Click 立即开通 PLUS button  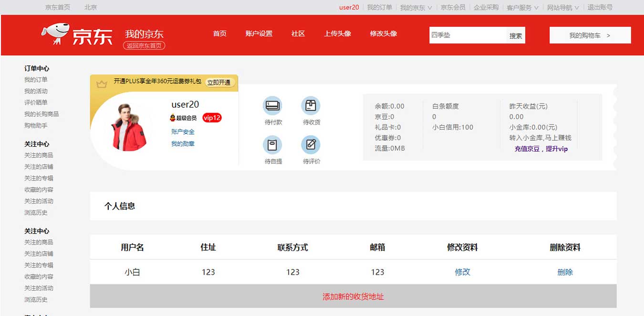[219, 82]
